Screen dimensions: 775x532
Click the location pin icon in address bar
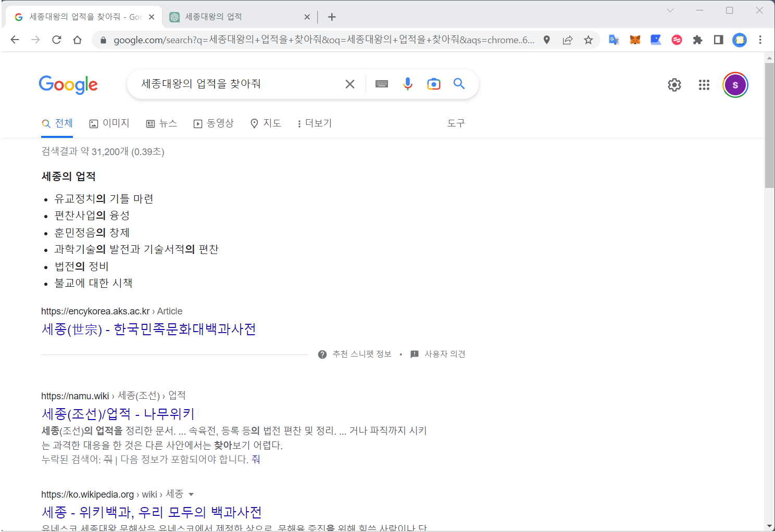click(x=546, y=40)
